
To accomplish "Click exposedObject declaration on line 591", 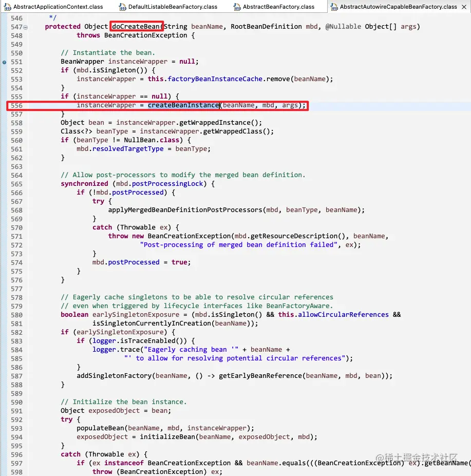I will tap(114, 411).
